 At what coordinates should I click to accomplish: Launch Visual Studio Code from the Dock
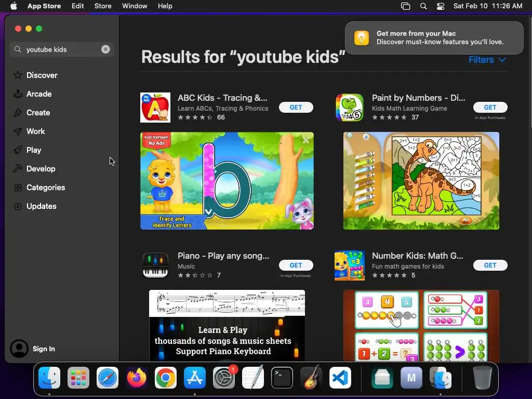click(x=340, y=378)
